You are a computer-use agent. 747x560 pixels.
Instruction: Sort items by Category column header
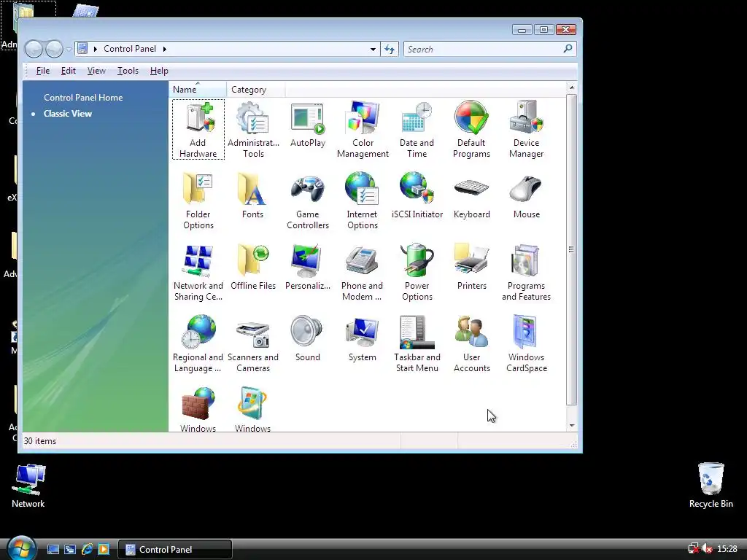coord(256,90)
